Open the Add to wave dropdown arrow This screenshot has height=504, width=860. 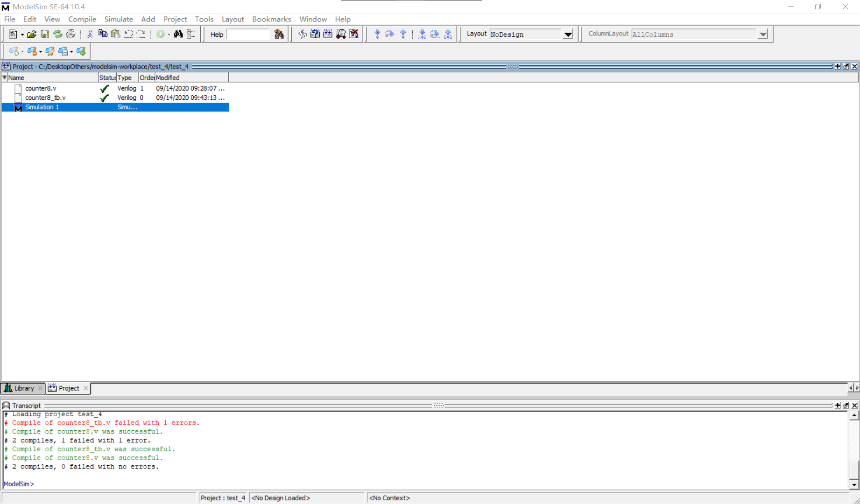(169, 35)
